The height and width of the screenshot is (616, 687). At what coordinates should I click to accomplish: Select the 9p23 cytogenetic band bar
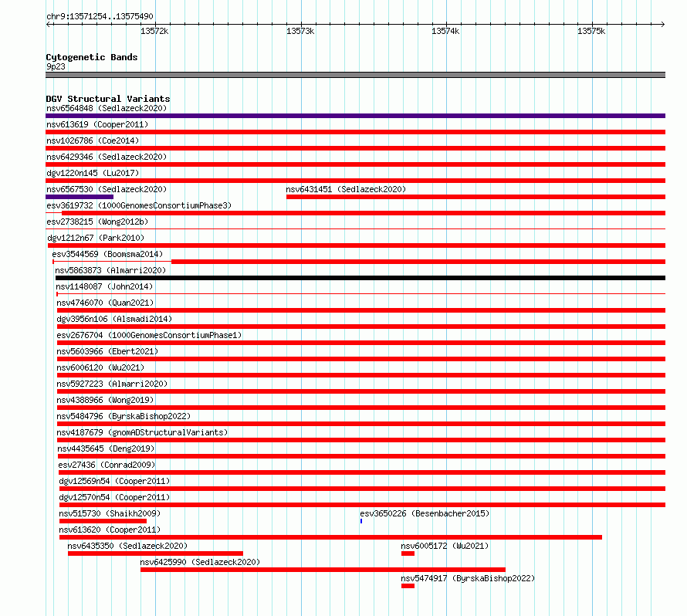(x=355, y=75)
